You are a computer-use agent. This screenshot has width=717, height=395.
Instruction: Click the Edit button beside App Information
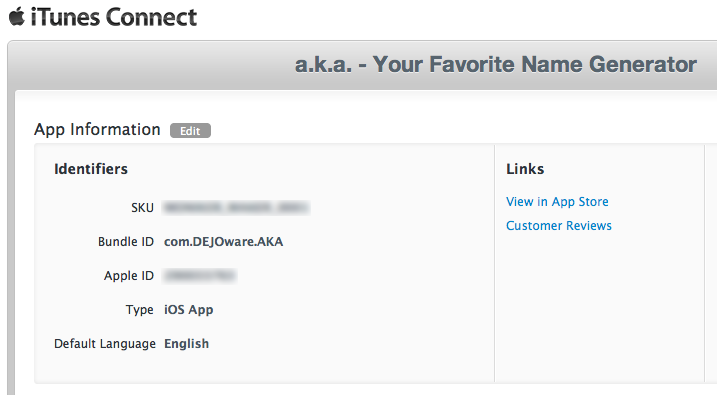(190, 131)
